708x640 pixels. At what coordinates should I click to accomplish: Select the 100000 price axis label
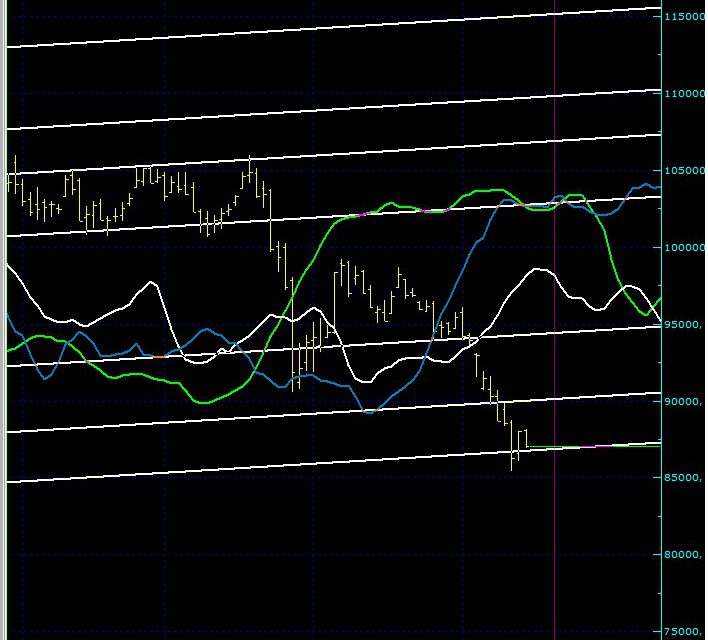[x=684, y=248]
